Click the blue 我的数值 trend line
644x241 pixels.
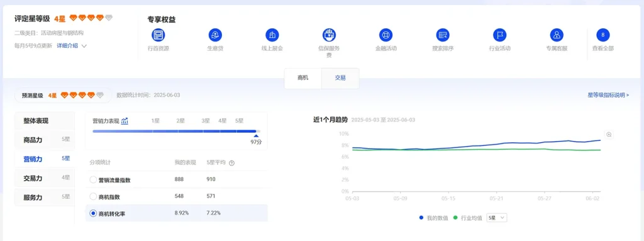(477, 145)
